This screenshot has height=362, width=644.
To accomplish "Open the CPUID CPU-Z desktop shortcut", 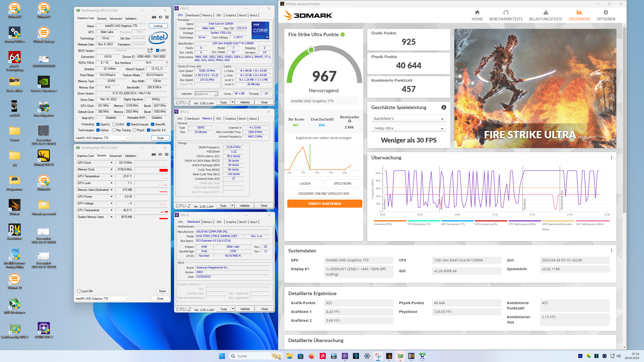I will (44, 330).
